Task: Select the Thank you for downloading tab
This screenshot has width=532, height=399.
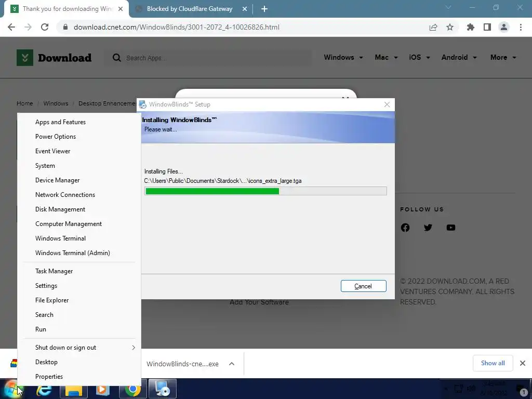Action: 66,9
